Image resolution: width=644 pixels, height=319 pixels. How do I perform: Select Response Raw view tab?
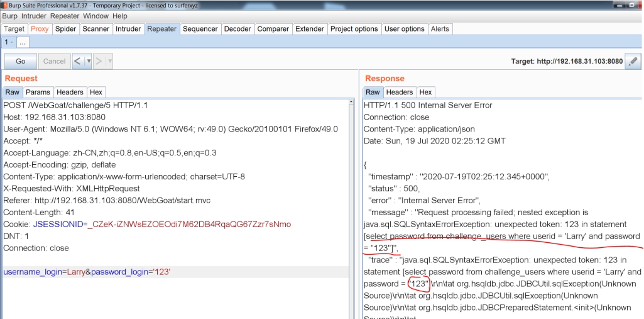click(373, 92)
